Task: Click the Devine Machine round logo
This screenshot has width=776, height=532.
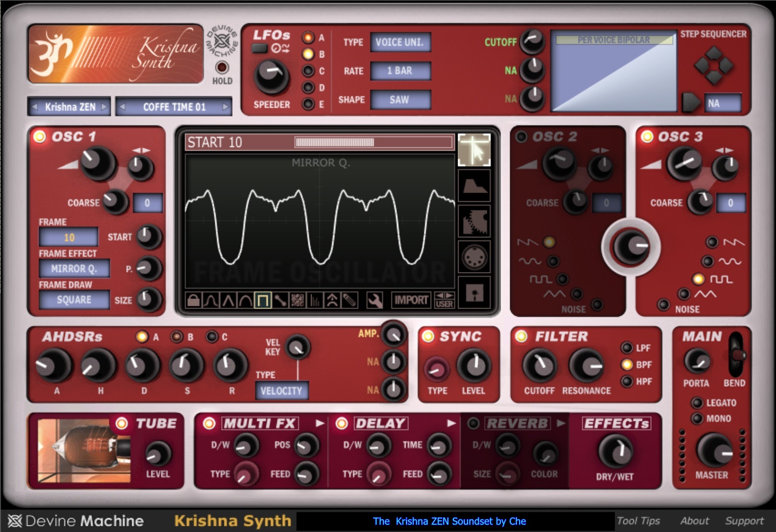Action: [x=222, y=42]
